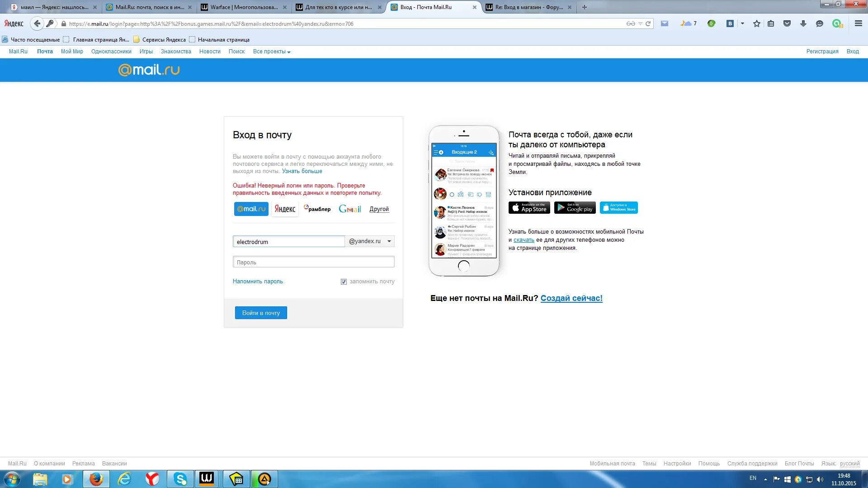Click the App Store download badge
868x488 pixels.
coord(529,207)
